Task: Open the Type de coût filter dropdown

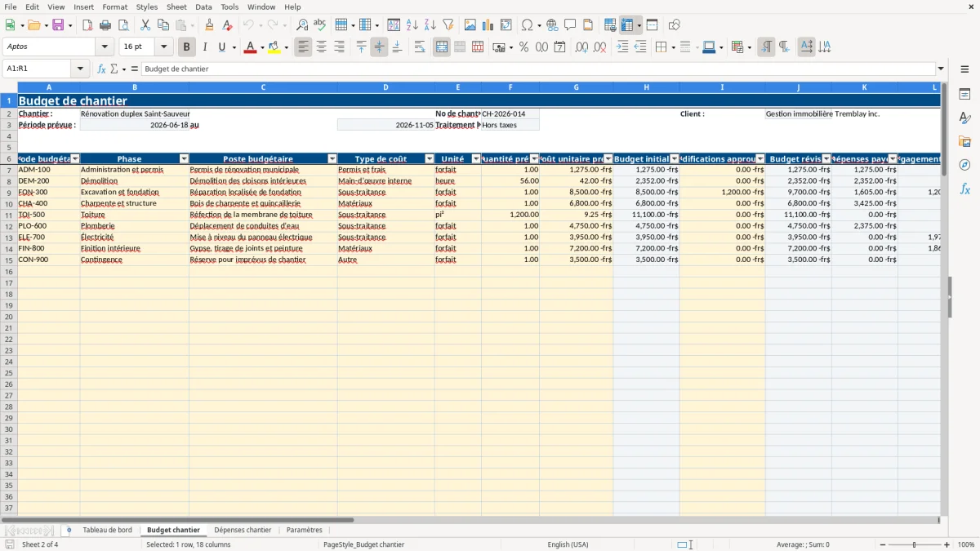Action: [x=430, y=158]
